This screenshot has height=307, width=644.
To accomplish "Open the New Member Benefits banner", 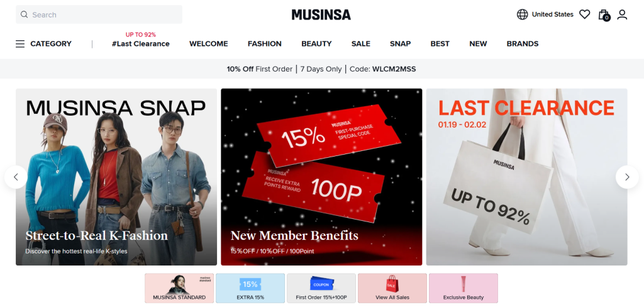I will pyautogui.click(x=321, y=177).
